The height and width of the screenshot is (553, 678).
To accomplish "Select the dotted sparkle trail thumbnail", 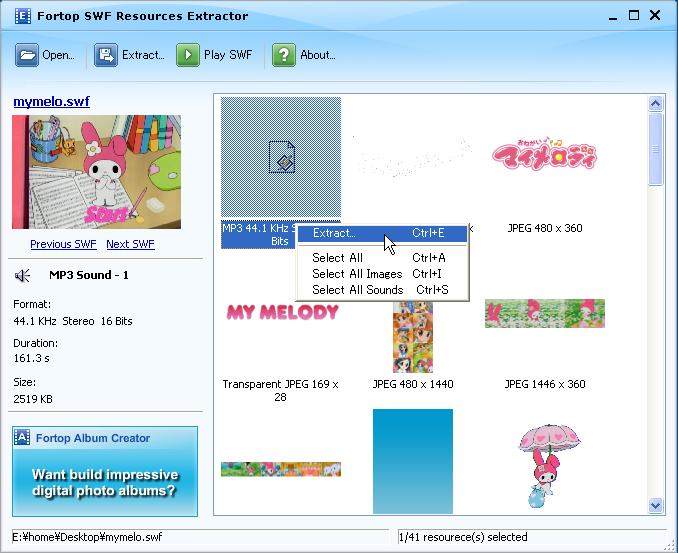I will 412,157.
